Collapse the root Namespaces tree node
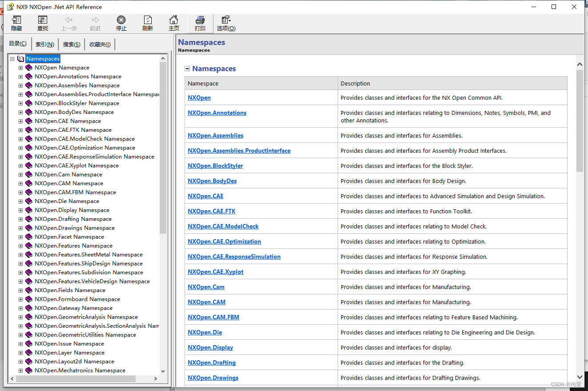588x391 pixels. (12, 59)
